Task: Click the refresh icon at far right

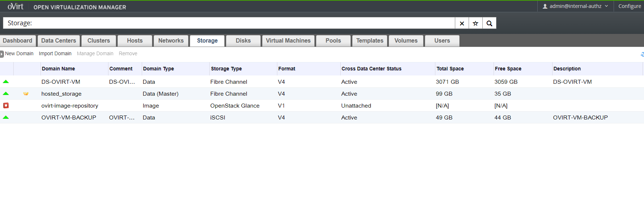Action: (642, 54)
